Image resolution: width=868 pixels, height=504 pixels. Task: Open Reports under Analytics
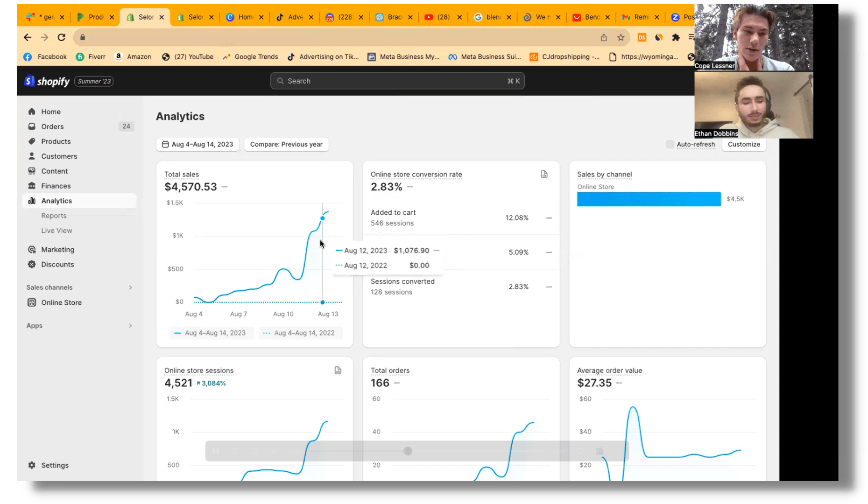54,216
